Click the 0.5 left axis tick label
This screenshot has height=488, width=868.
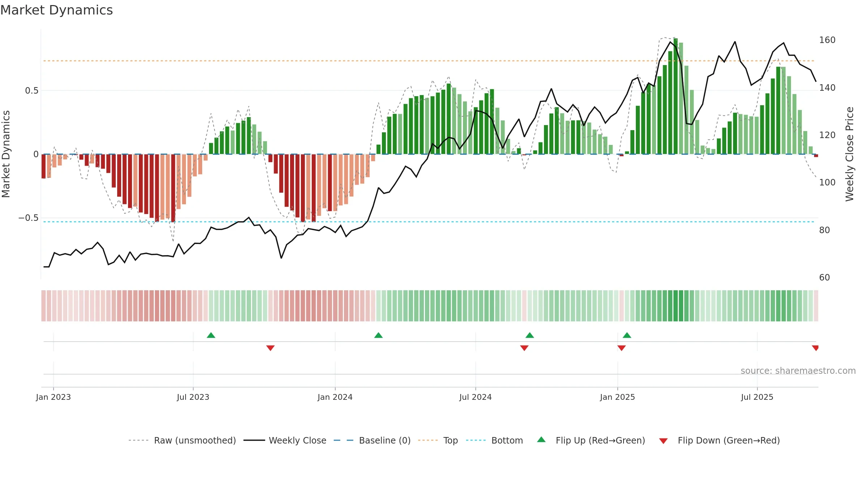32,91
